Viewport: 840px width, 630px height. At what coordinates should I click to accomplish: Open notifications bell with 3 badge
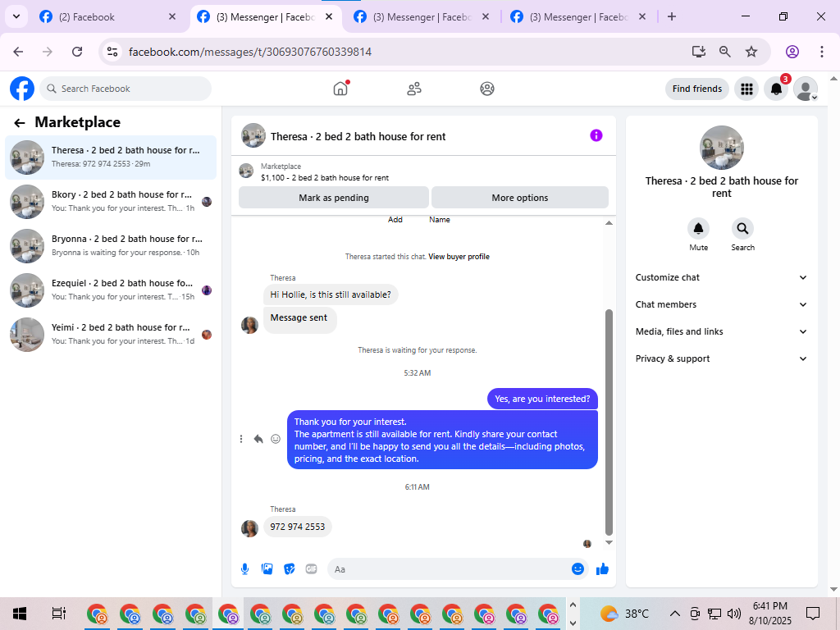coord(776,89)
